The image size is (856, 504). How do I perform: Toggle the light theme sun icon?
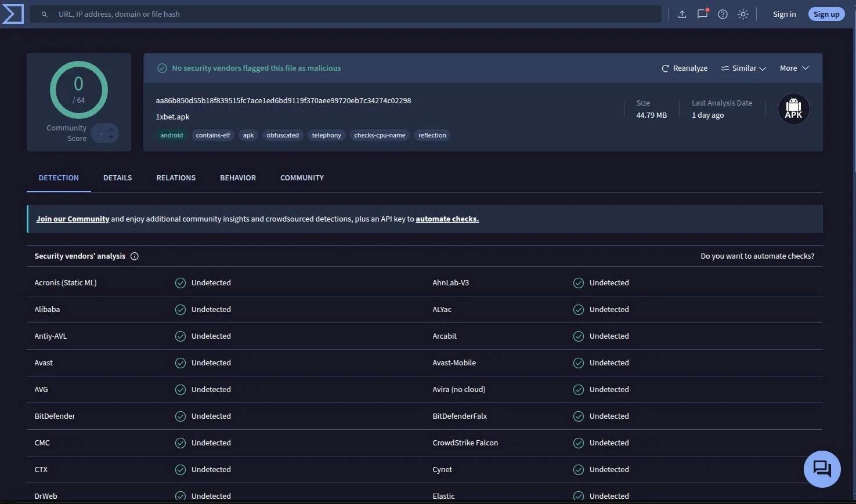tap(743, 14)
